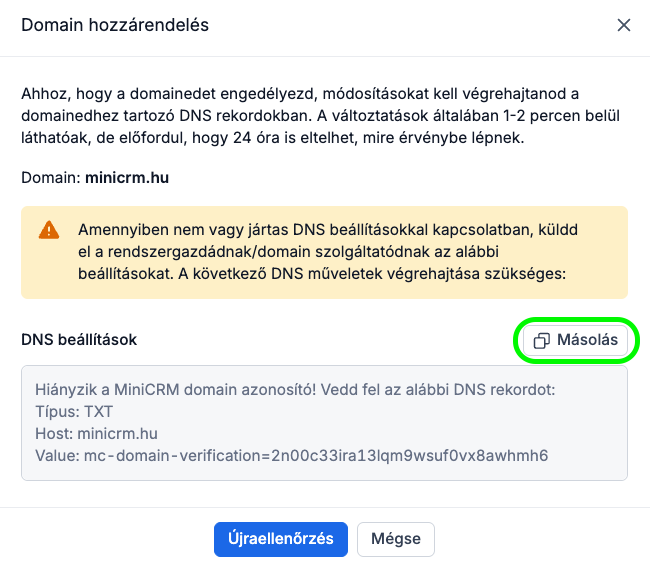650x566 pixels.
Task: Click the Újraellenőrzés button
Action: coord(280,539)
